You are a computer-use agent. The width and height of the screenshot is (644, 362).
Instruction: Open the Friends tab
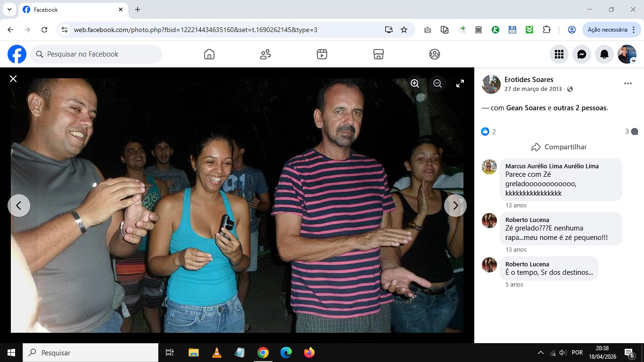pos(265,54)
